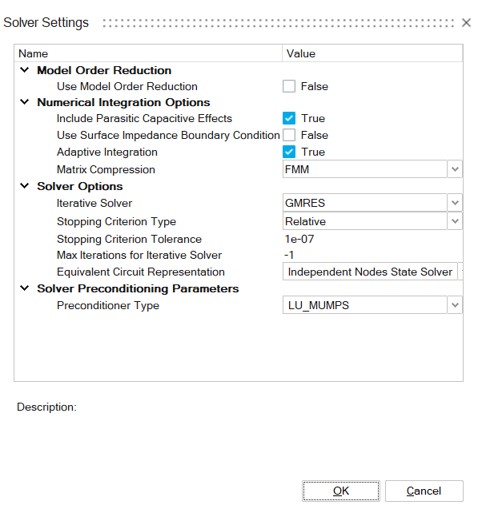
Task: Open Stopping Criterion Type dropdown arrow
Action: pos(455,221)
